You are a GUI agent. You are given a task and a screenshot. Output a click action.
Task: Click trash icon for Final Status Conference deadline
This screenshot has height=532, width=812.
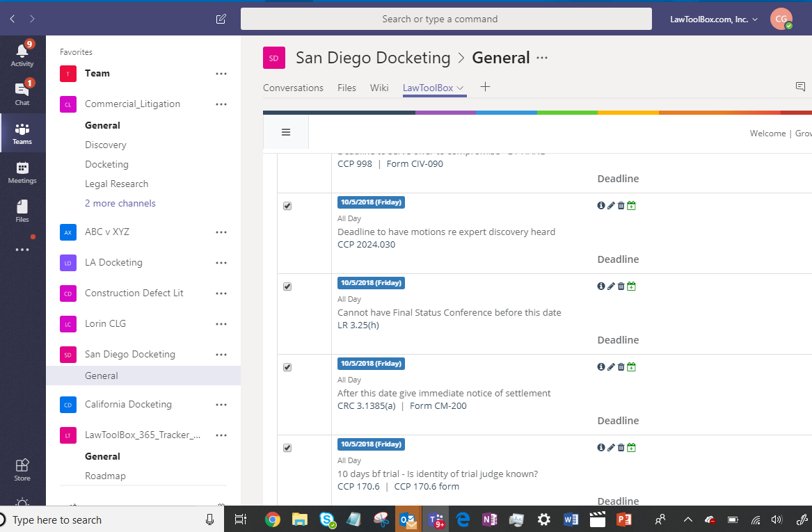621,287
